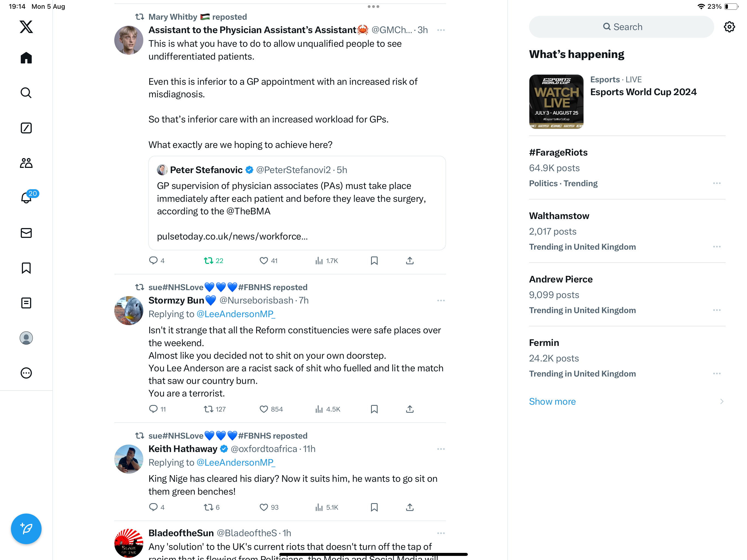747x560 pixels.
Task: Open the Grok slash icon in sidebar
Action: tap(26, 128)
